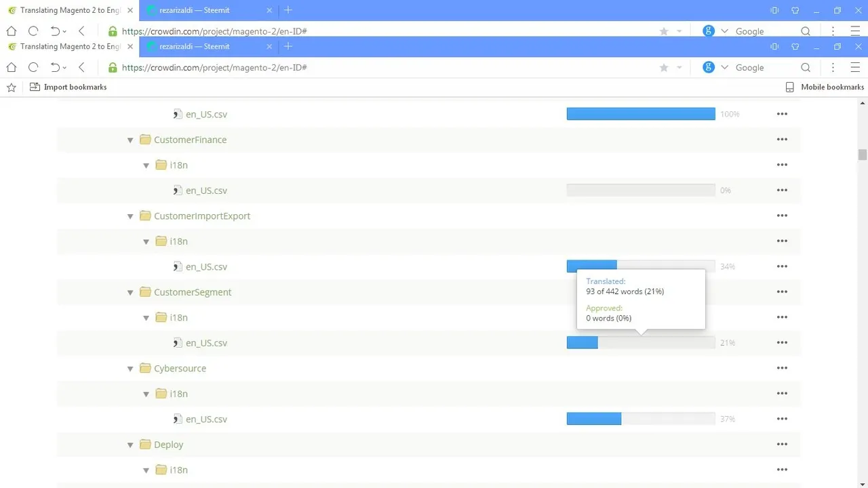868x488 pixels.
Task: Collapse the CustomerImportExport folder triangle
Action: click(x=130, y=216)
